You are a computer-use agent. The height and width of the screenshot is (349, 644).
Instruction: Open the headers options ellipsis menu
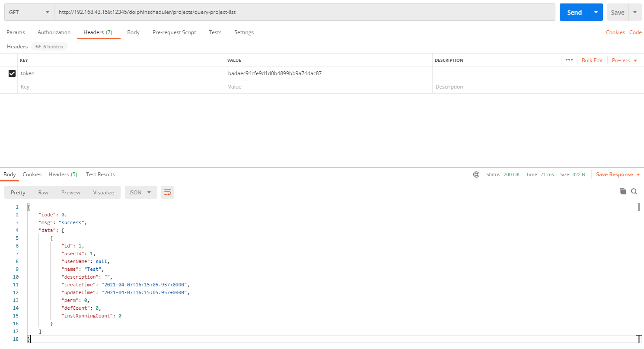(569, 60)
